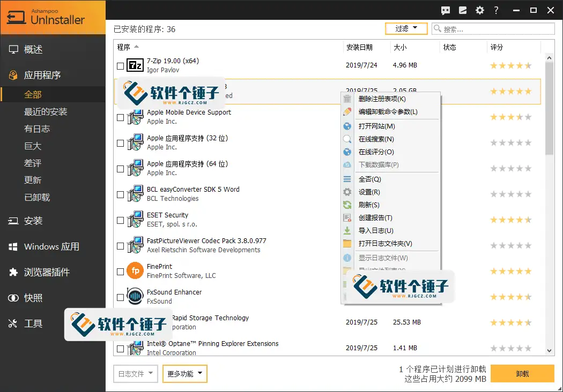This screenshot has height=392, width=563.
Task: Tick the FxSound Enhancer checkbox
Action: click(120, 298)
